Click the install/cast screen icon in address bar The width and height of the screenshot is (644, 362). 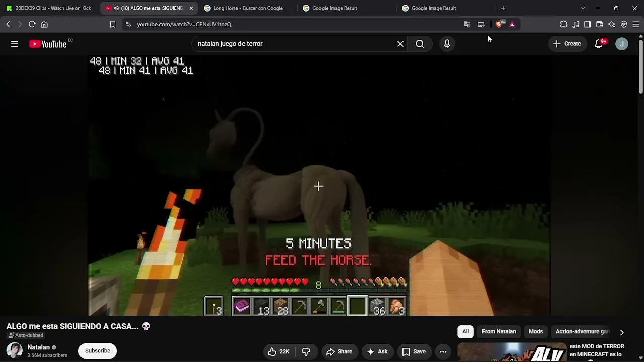click(481, 24)
